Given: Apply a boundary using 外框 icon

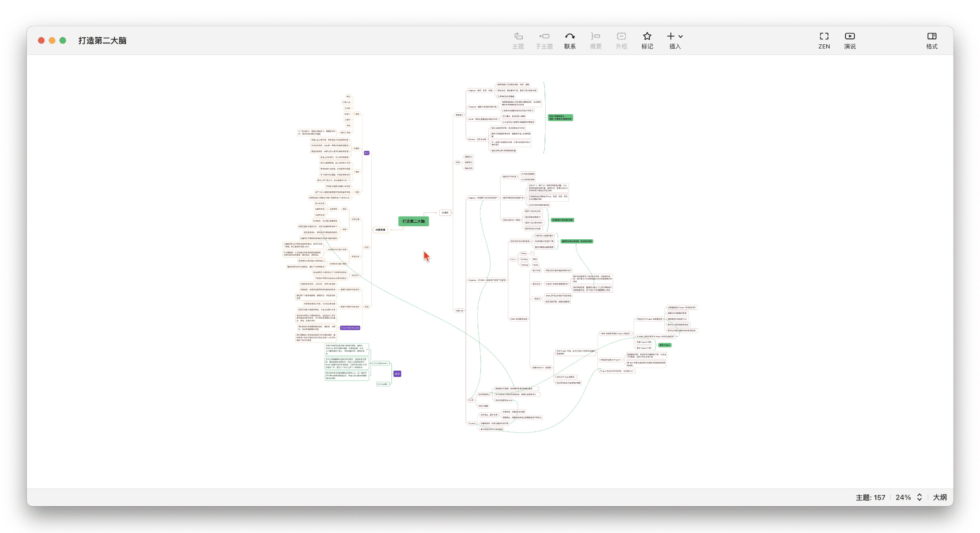Looking at the screenshot, I should tap(622, 36).
